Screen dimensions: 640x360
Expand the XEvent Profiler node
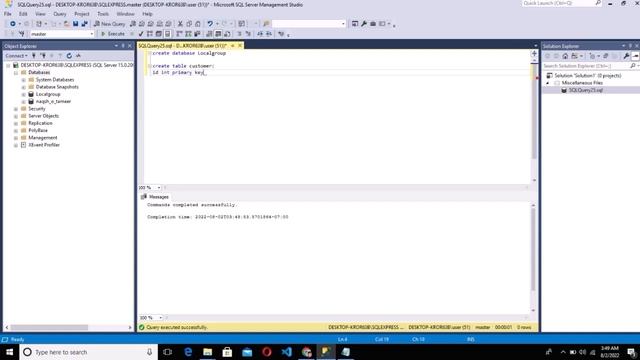pos(16,145)
